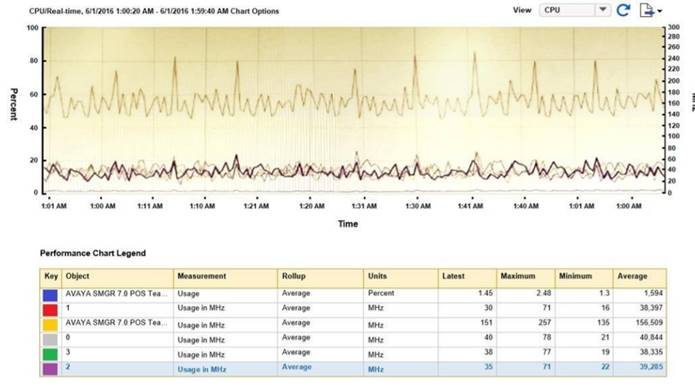Click latest value '1.45'

(485, 293)
